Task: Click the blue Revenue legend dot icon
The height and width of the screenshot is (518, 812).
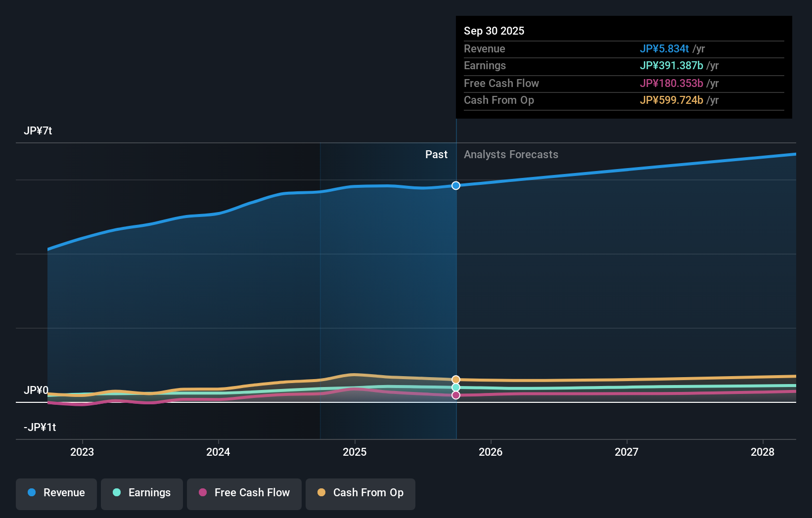Action: point(32,493)
